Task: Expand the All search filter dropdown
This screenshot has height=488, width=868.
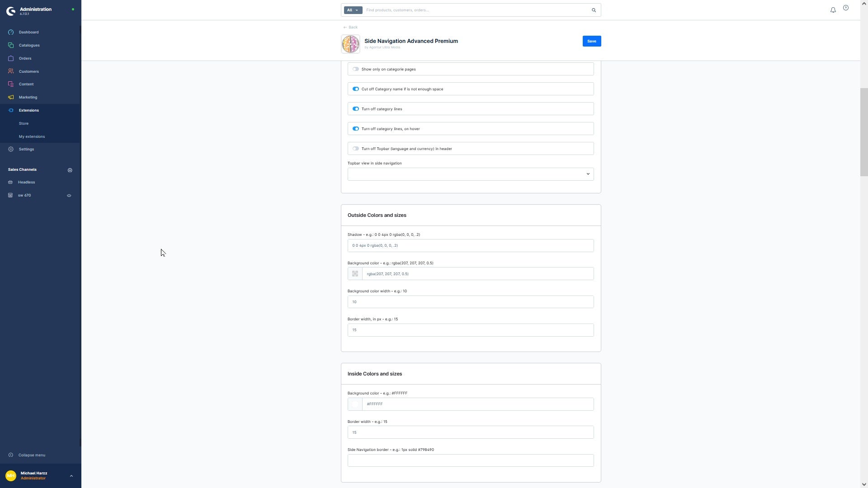Action: [x=353, y=10]
